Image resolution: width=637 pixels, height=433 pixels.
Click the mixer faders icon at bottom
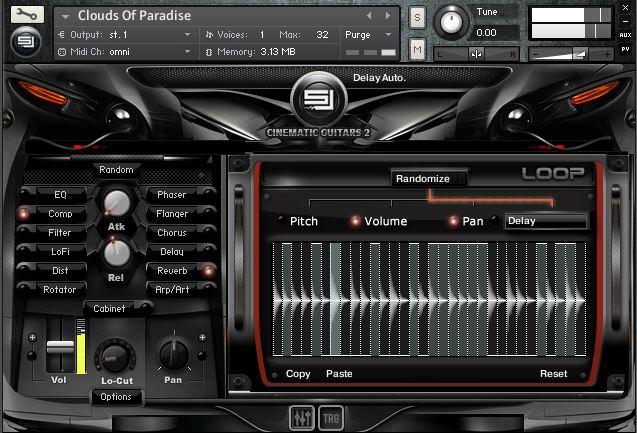(301, 416)
